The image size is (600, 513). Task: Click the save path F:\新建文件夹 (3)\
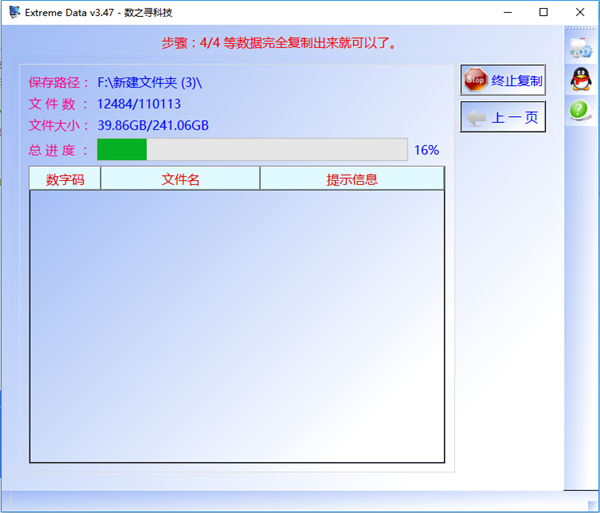tap(155, 82)
